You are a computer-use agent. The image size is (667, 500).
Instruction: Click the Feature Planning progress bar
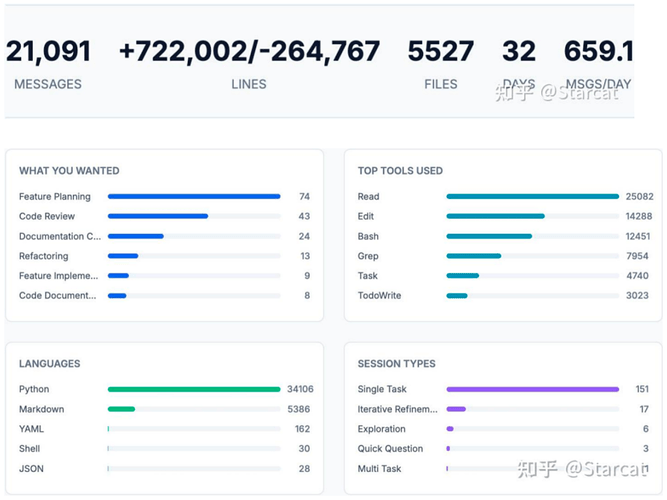tap(193, 197)
